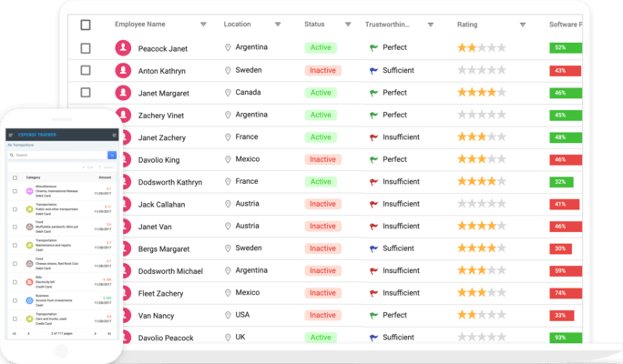
Task: Click the Inactive status badge for Davolio King
Action: pyautogui.click(x=322, y=159)
